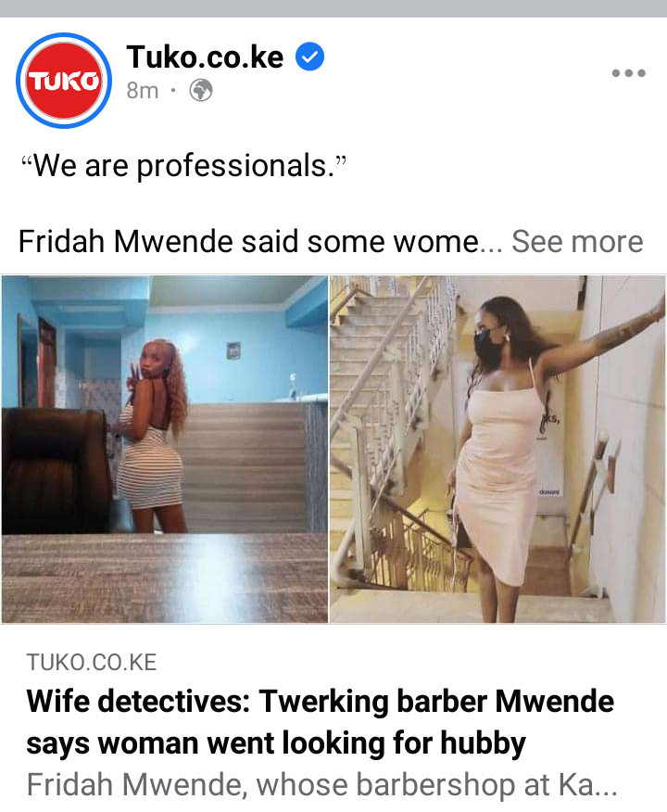Open the 8m post timestamp

click(x=143, y=91)
